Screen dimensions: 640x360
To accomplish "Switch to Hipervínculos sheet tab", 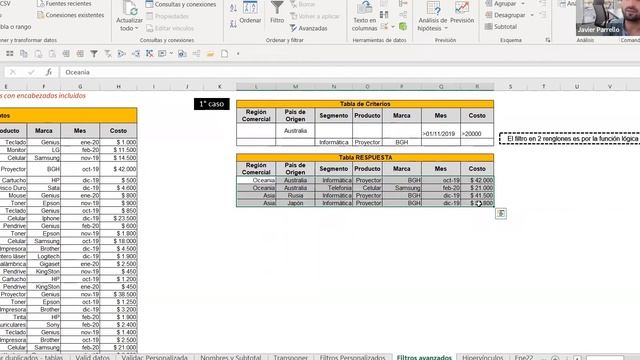I will [483, 357].
